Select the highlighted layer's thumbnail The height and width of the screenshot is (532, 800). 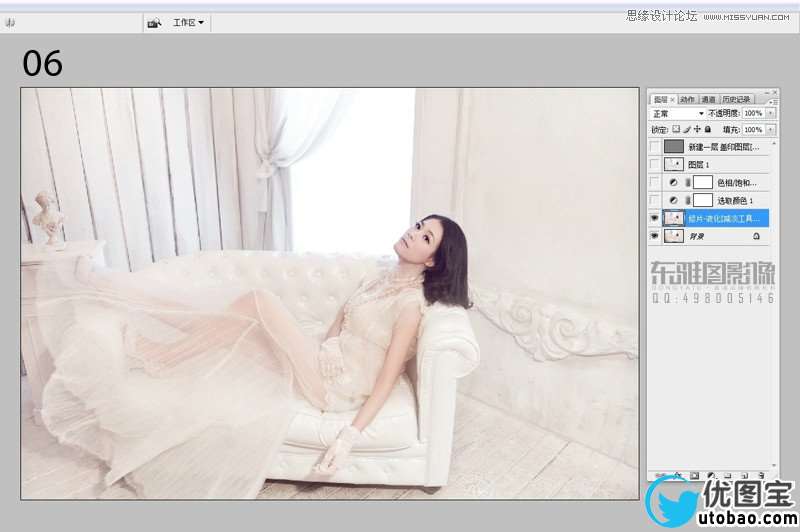(674, 218)
